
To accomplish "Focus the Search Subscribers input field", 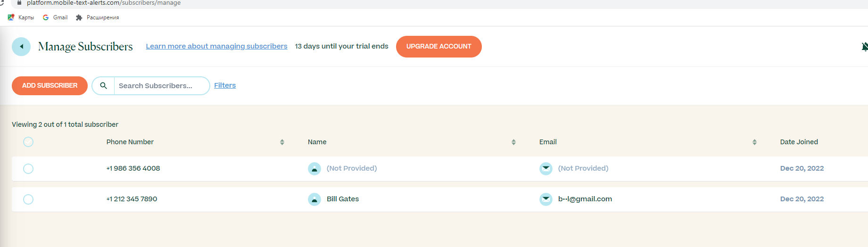I will click(160, 86).
